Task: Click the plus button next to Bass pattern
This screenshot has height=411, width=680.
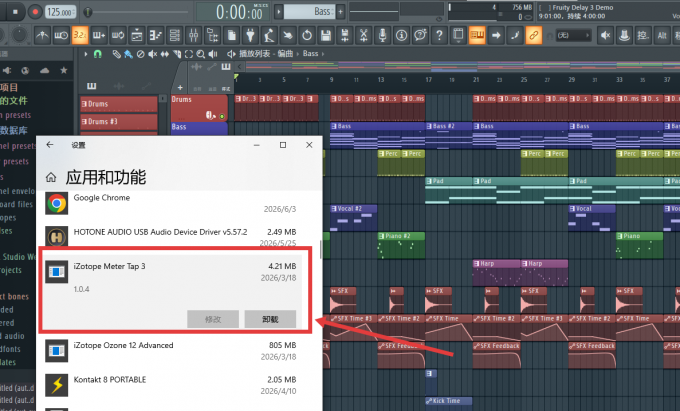Action: [341, 12]
